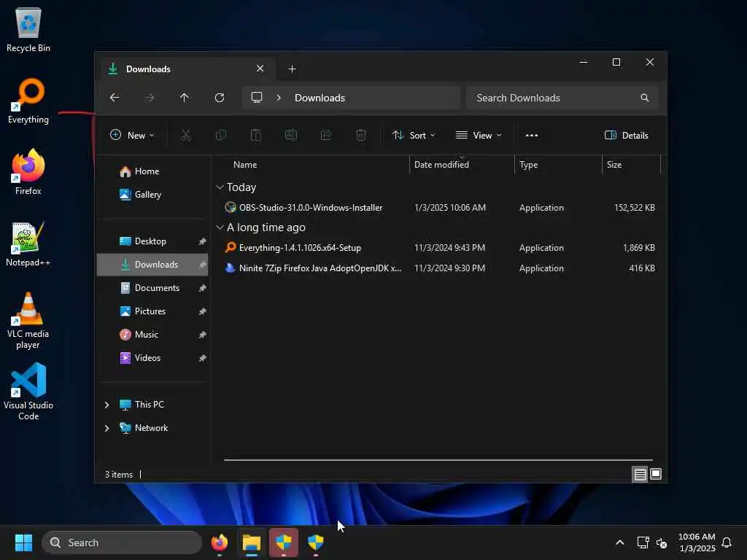The width and height of the screenshot is (747, 560).
Task: Click the Paste clipboard icon
Action: (256, 135)
